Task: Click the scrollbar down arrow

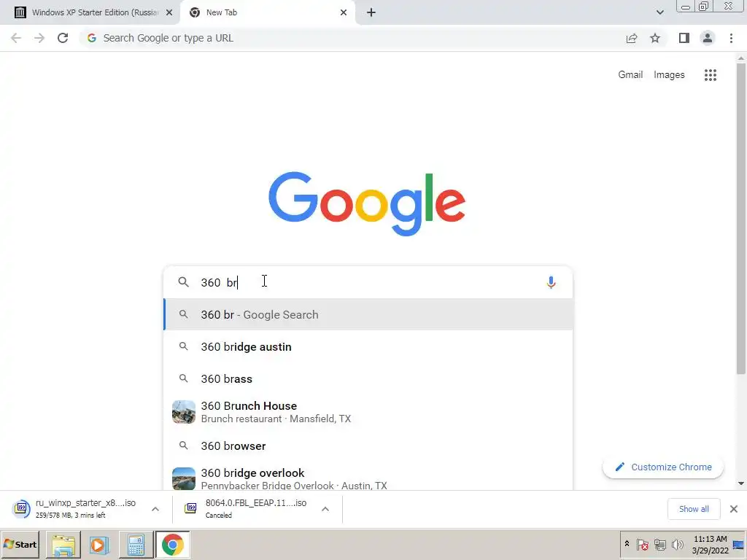Action: [x=740, y=483]
